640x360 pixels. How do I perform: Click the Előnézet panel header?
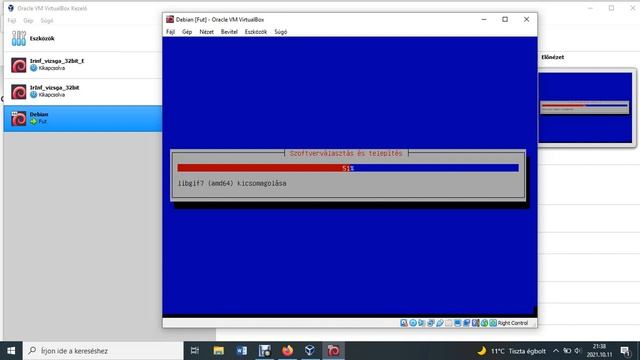(553, 57)
